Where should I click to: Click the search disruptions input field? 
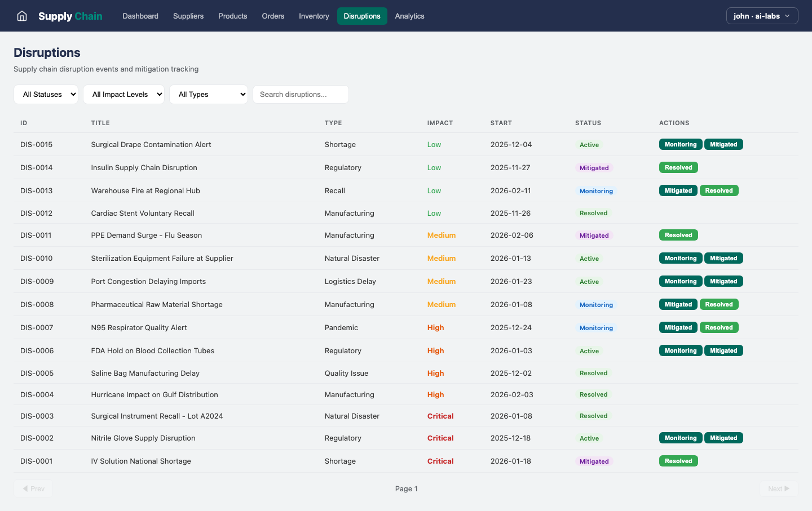point(301,94)
